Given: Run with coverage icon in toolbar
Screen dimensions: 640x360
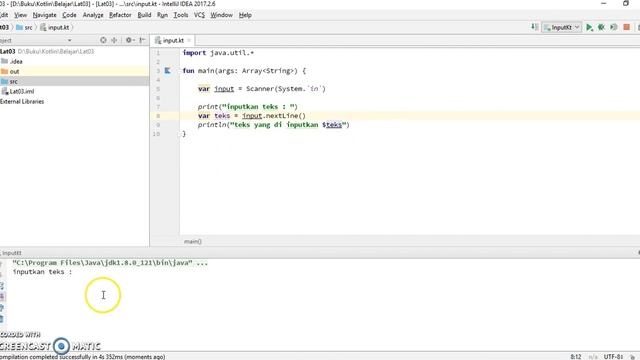Looking at the screenshot, I should [x=613, y=27].
